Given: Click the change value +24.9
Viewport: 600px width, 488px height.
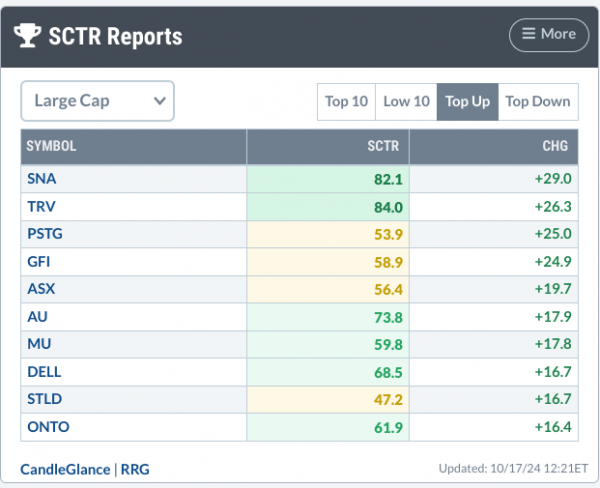Looking at the screenshot, I should (x=553, y=262).
